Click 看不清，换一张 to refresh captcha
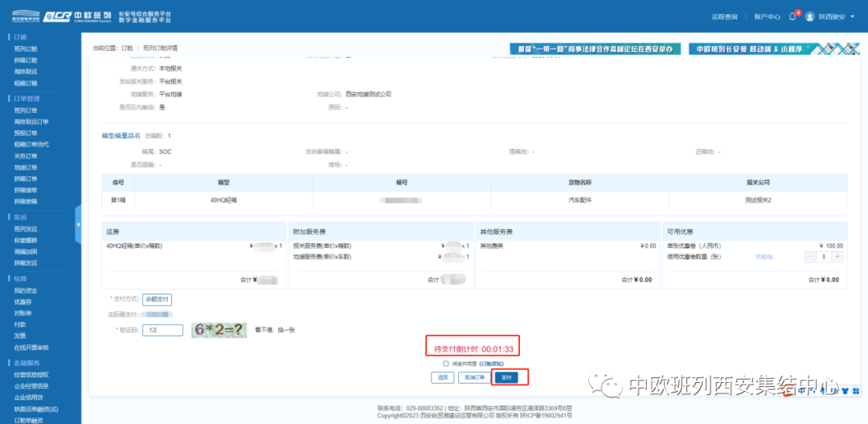This screenshot has width=868, height=424. tap(275, 330)
